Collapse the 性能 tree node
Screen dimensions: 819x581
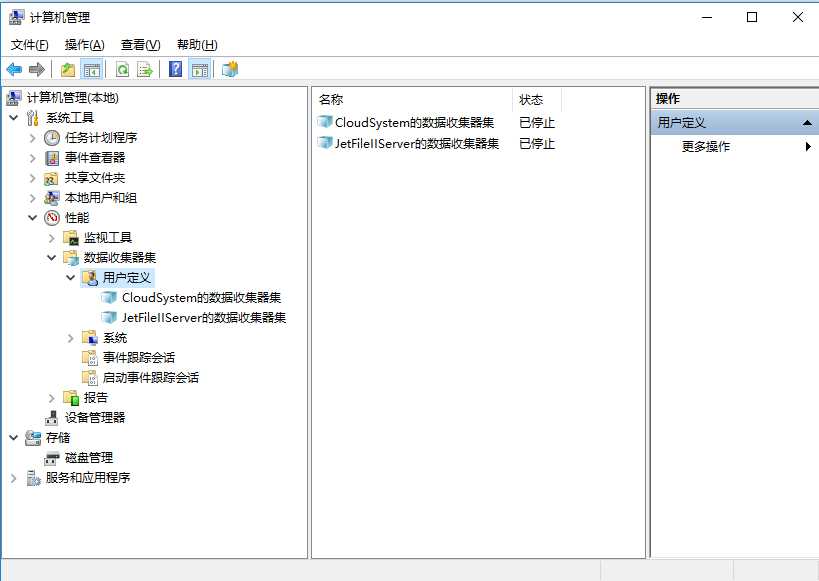pos(32,218)
